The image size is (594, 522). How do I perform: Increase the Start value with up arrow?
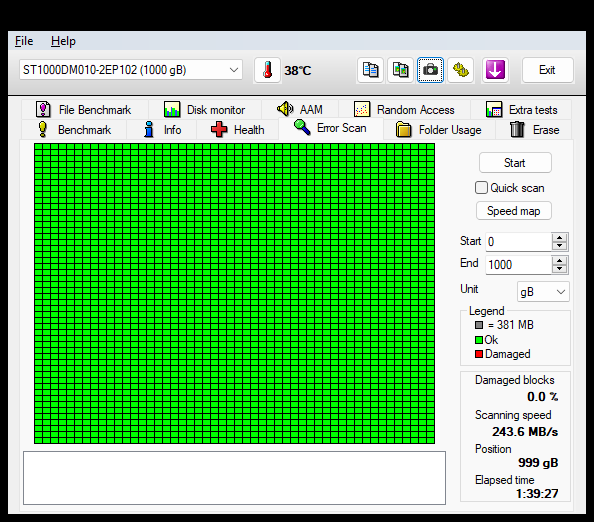coord(560,238)
